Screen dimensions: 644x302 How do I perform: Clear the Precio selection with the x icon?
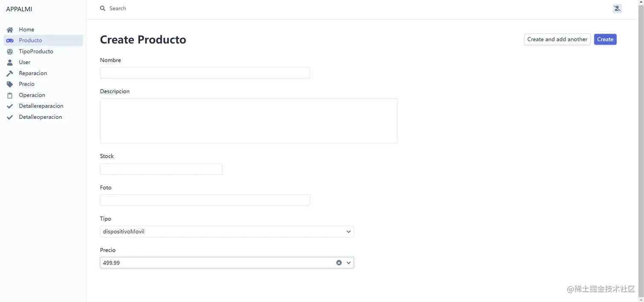click(339, 263)
